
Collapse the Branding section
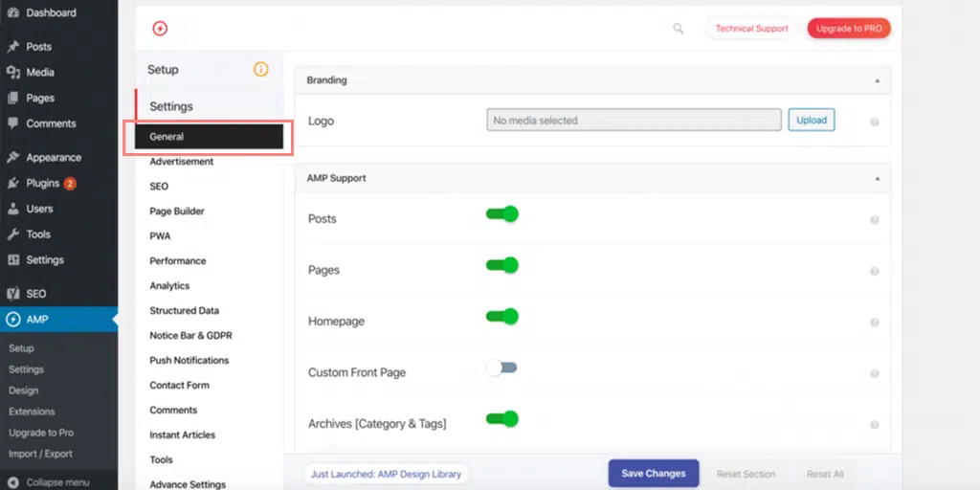tap(877, 80)
